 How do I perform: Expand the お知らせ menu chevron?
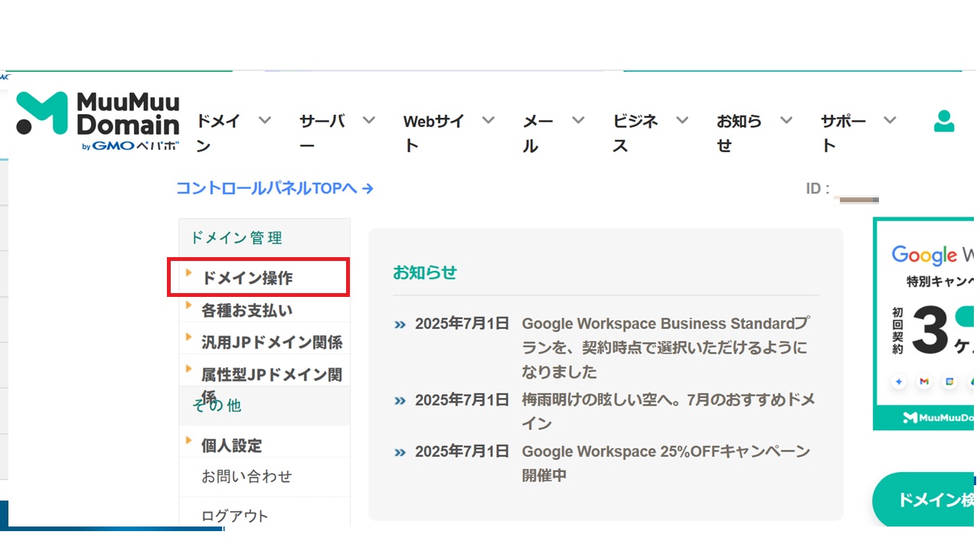786,120
